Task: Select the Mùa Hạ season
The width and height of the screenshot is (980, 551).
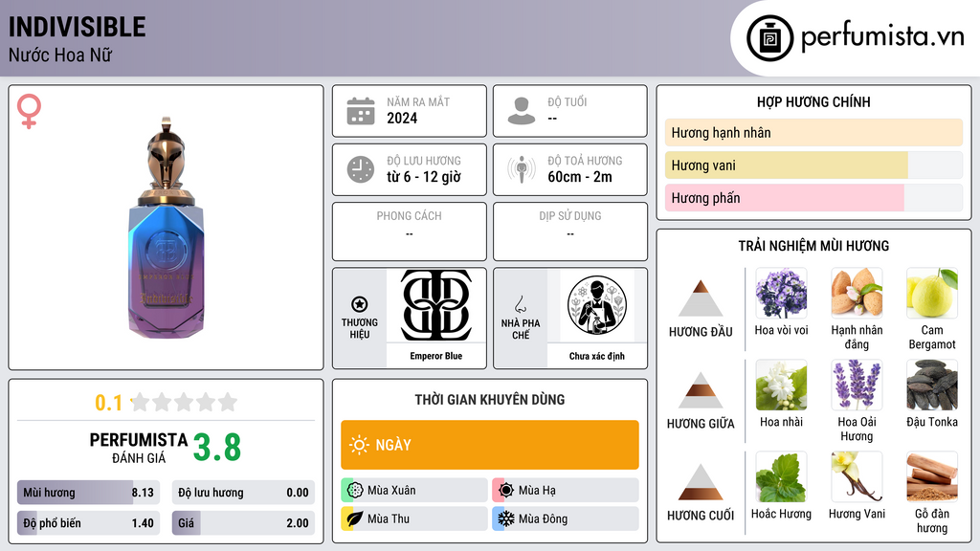Action: click(x=566, y=491)
